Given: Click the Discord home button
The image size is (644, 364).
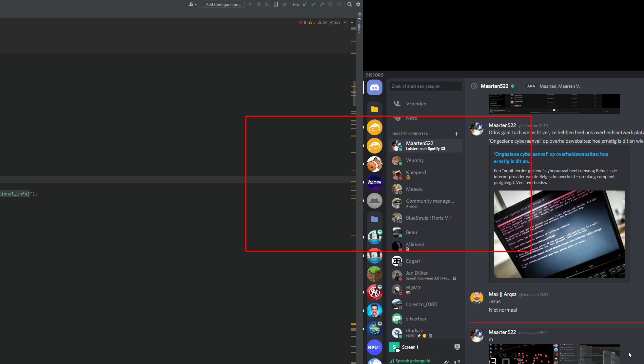Looking at the screenshot, I should [374, 87].
